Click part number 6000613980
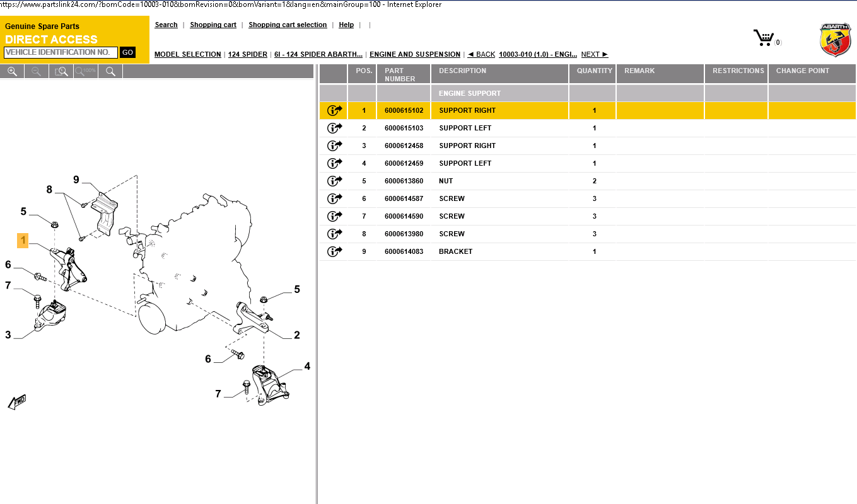The width and height of the screenshot is (857, 504). (404, 234)
